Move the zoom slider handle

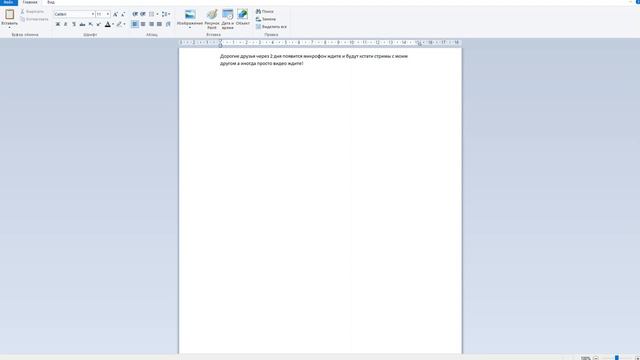[617, 358]
